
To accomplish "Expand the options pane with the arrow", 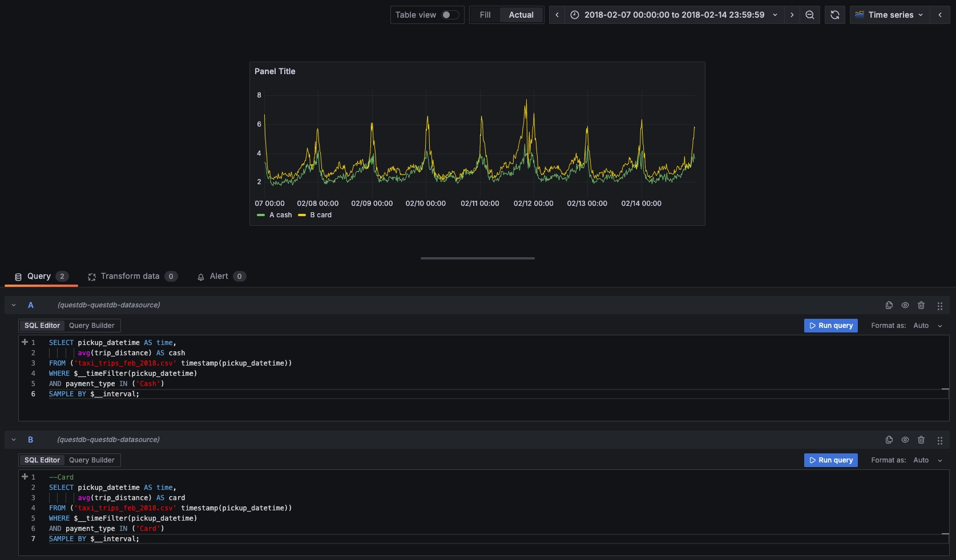I will pyautogui.click(x=940, y=15).
